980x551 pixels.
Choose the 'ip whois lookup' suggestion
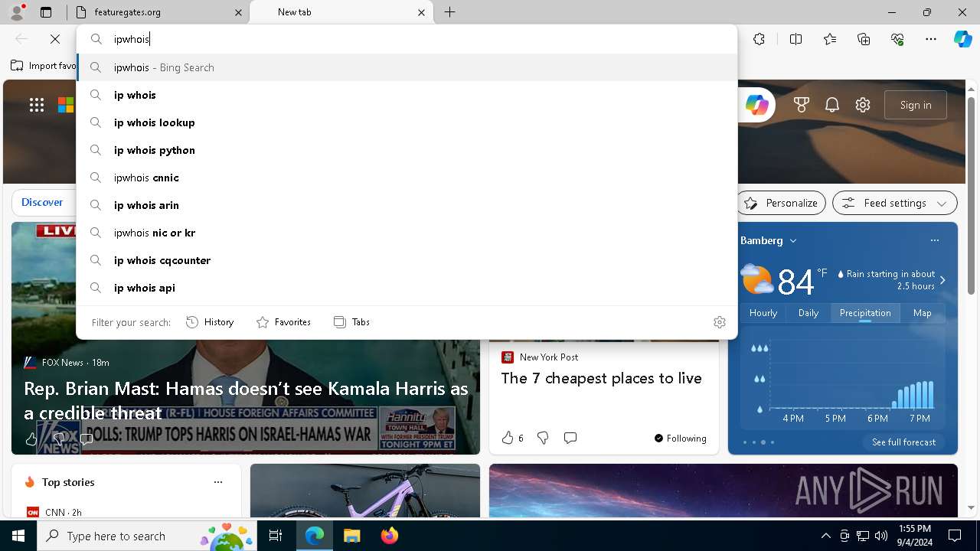pyautogui.click(x=407, y=122)
